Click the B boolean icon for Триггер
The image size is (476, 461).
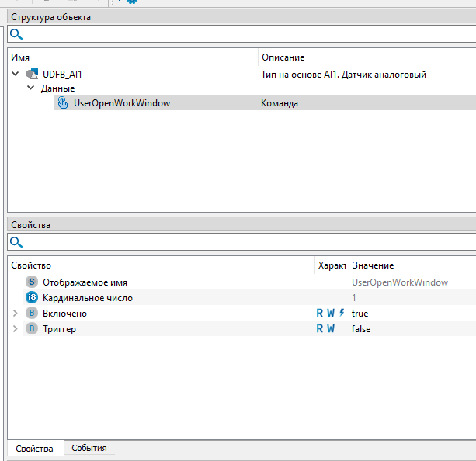click(x=32, y=329)
